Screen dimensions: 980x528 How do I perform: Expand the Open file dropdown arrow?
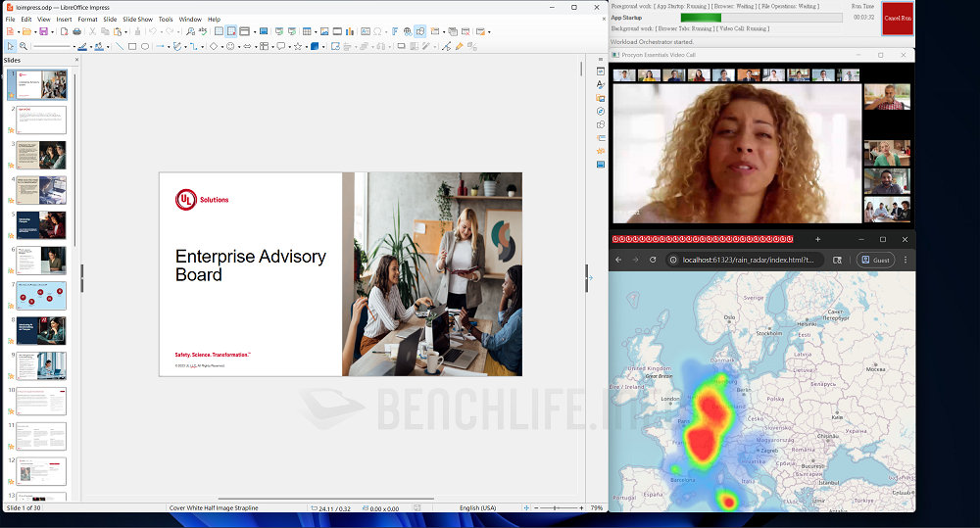[35, 32]
